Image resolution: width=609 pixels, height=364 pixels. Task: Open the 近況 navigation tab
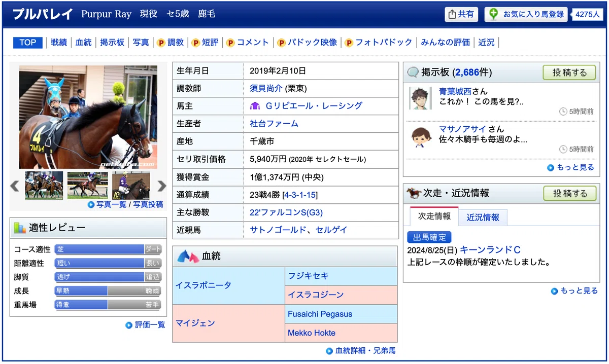click(486, 43)
